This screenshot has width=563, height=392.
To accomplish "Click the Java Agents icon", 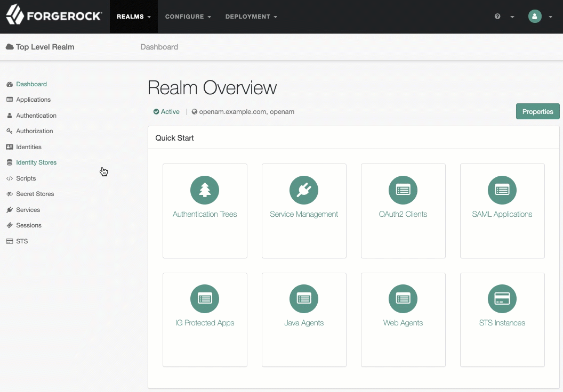I will coord(304,298).
